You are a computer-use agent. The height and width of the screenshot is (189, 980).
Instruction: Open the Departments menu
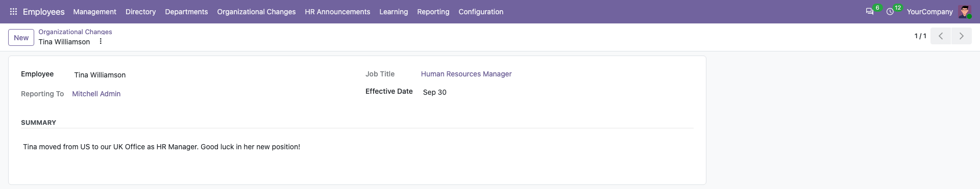(x=186, y=12)
